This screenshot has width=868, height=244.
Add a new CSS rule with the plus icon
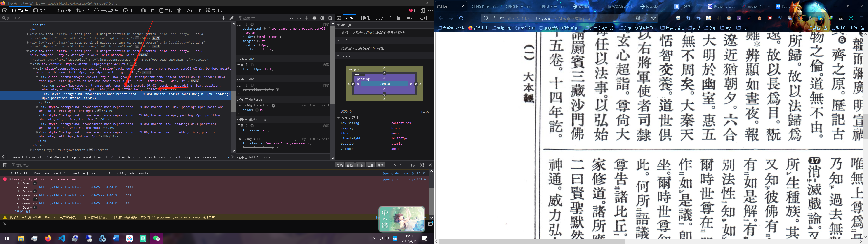pyautogui.click(x=306, y=18)
